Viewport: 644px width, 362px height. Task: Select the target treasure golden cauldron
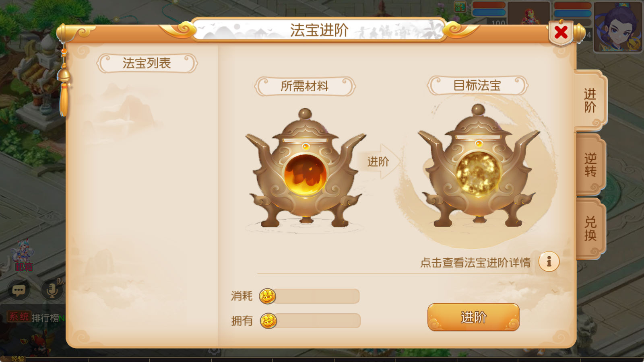coord(478,166)
